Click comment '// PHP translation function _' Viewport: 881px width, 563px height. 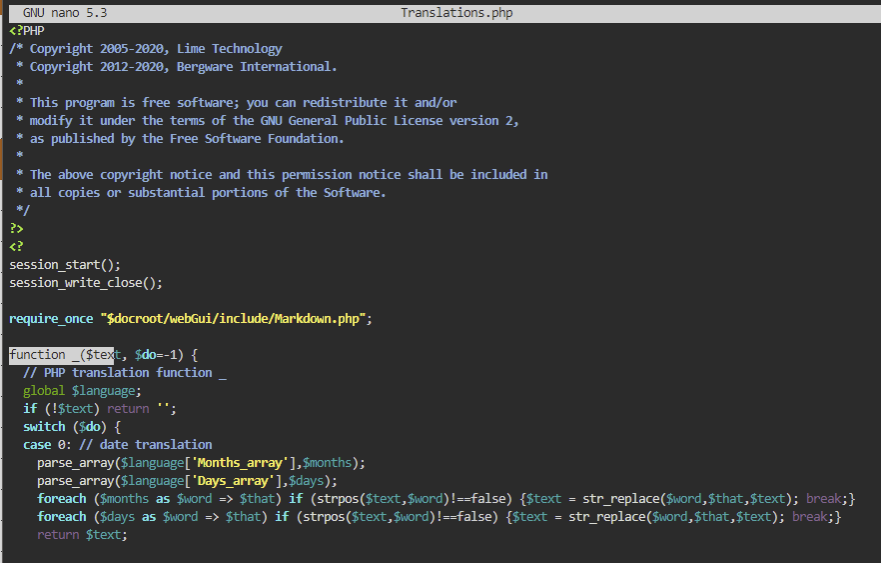click(x=125, y=373)
